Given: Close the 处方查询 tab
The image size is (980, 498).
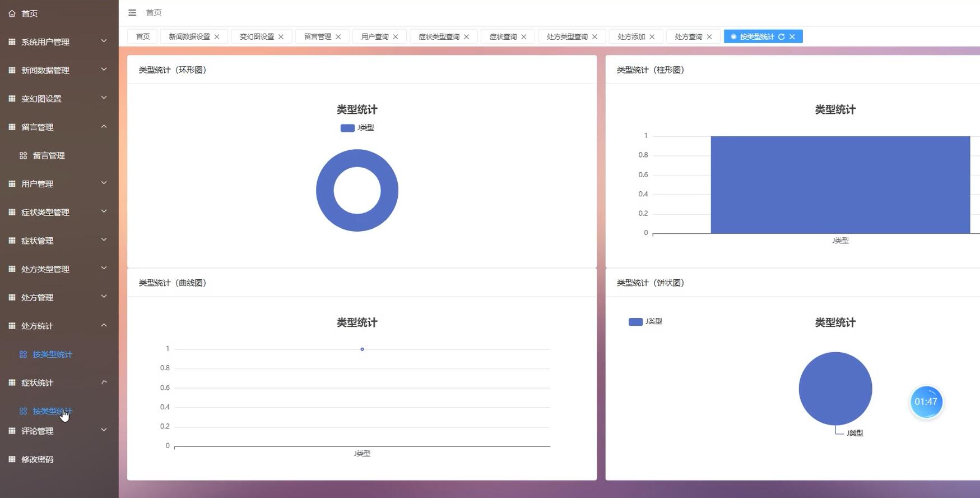Looking at the screenshot, I should (x=709, y=36).
